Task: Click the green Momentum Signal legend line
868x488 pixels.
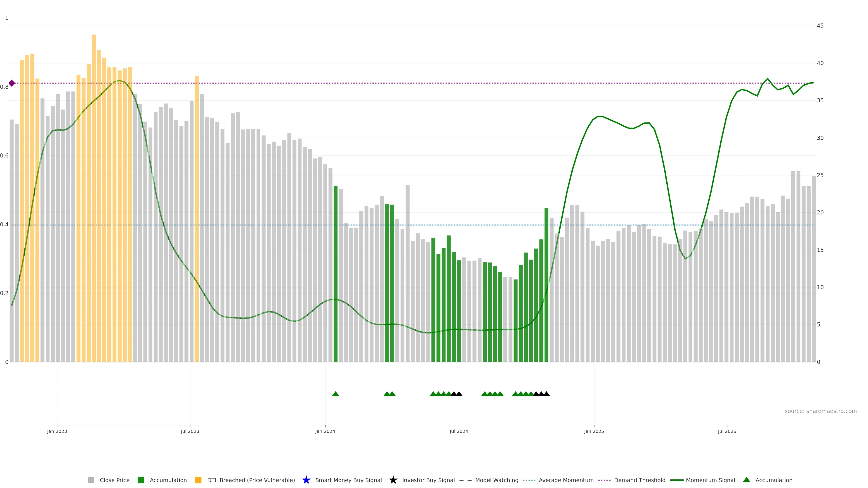Action: [677, 480]
